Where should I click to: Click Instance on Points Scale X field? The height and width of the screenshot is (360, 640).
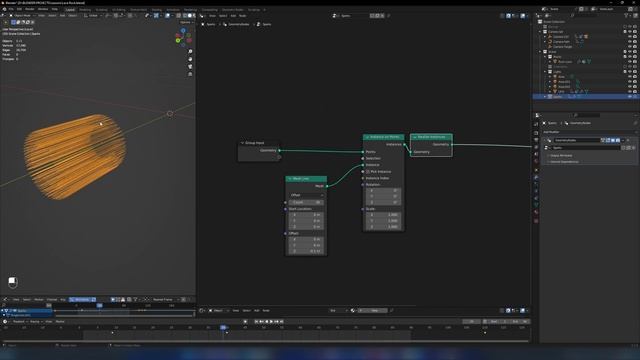tap(383, 215)
